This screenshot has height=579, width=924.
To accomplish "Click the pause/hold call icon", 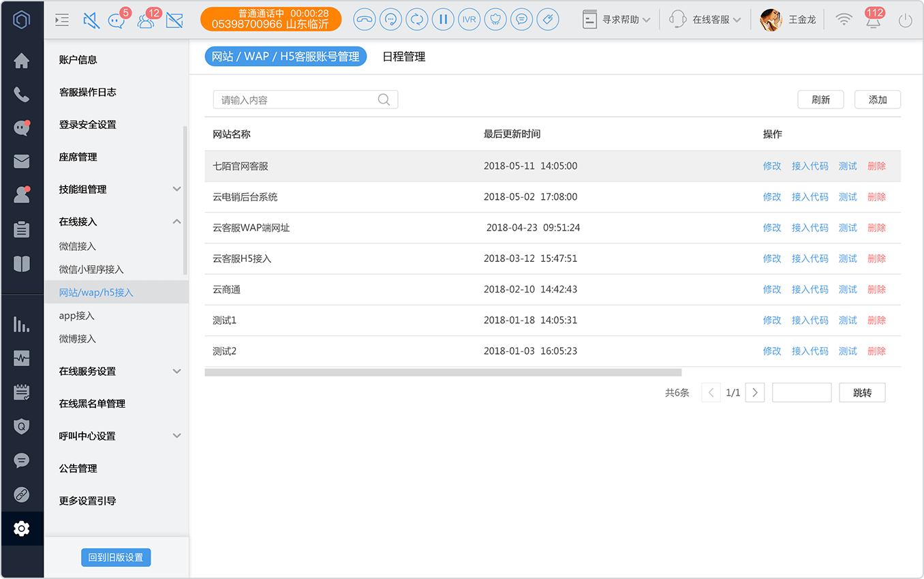I will coord(443,19).
